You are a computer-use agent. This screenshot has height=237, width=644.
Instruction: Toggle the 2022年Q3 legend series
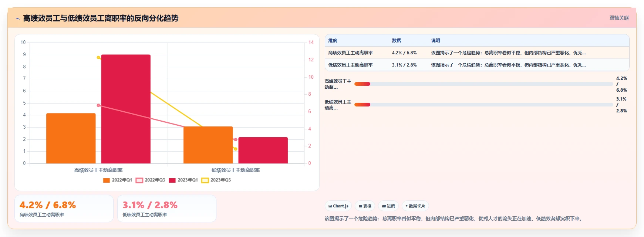(x=151, y=180)
